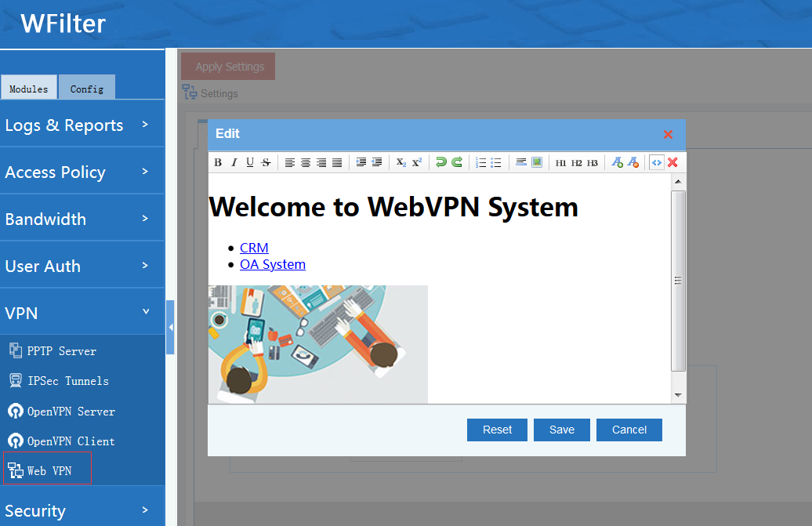Image resolution: width=812 pixels, height=526 pixels.
Task: Cancel the Edit dialog
Action: point(629,430)
